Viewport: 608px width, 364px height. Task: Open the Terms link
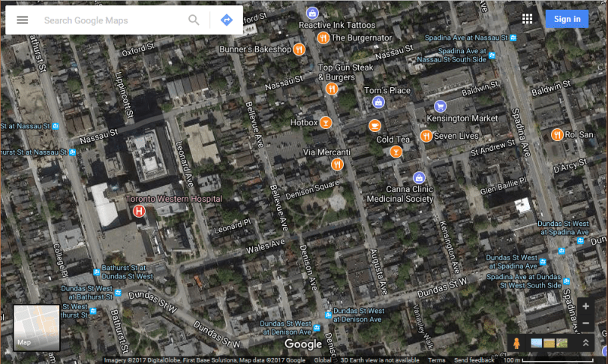click(436, 360)
